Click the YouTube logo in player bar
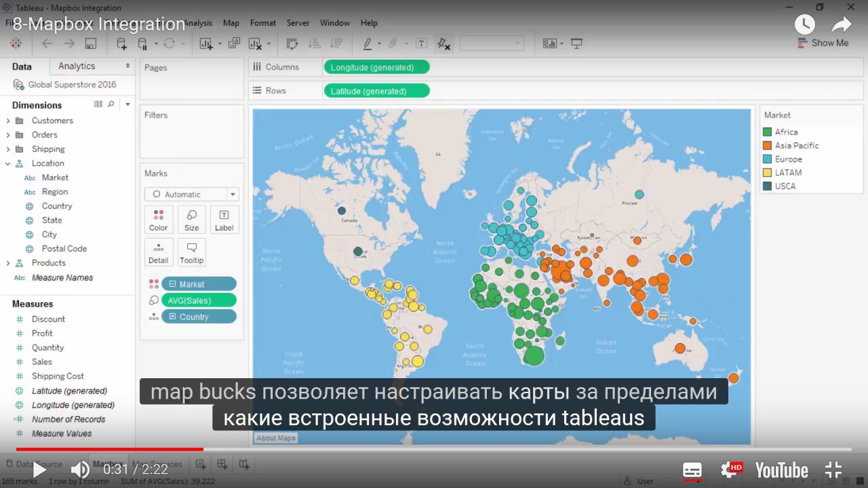868x488 pixels. click(x=782, y=470)
